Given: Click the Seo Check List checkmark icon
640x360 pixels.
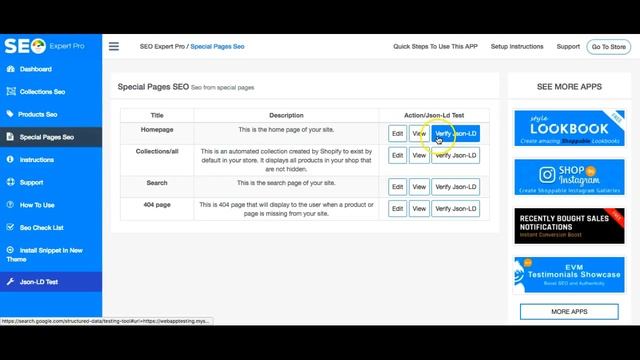Looking at the screenshot, I should [x=10, y=227].
